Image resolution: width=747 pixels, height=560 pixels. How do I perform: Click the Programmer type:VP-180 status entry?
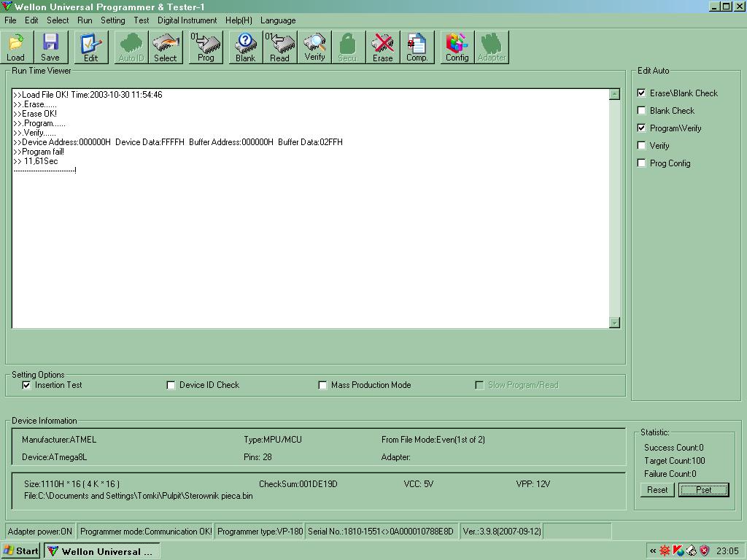(x=260, y=532)
